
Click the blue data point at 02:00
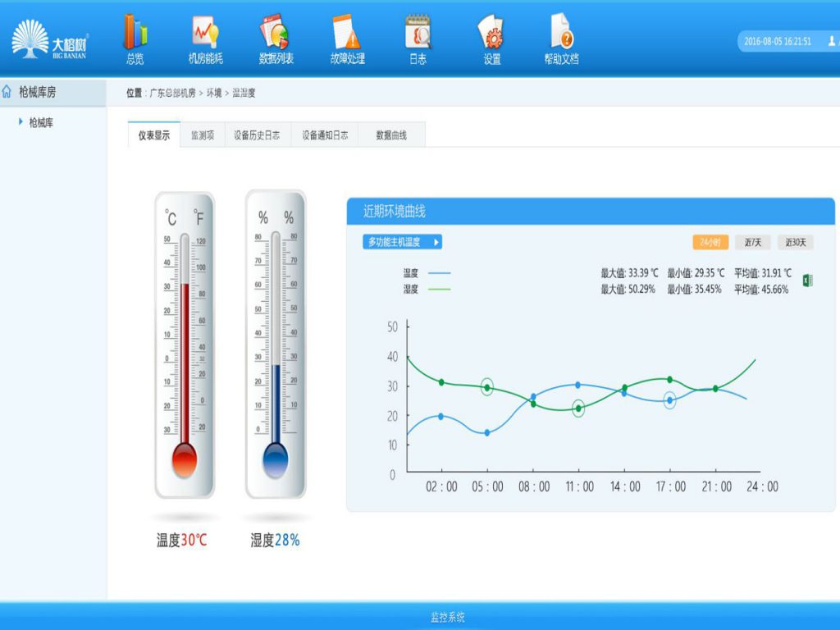coord(441,416)
